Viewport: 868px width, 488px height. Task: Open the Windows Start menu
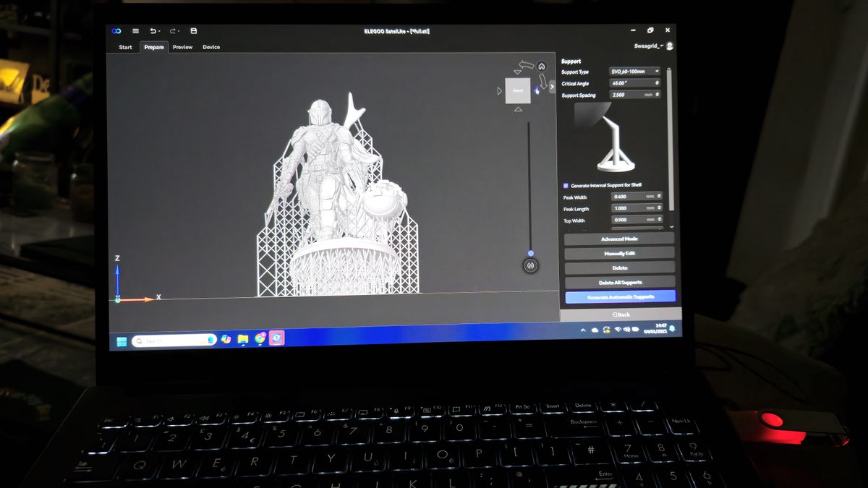pyautogui.click(x=121, y=341)
